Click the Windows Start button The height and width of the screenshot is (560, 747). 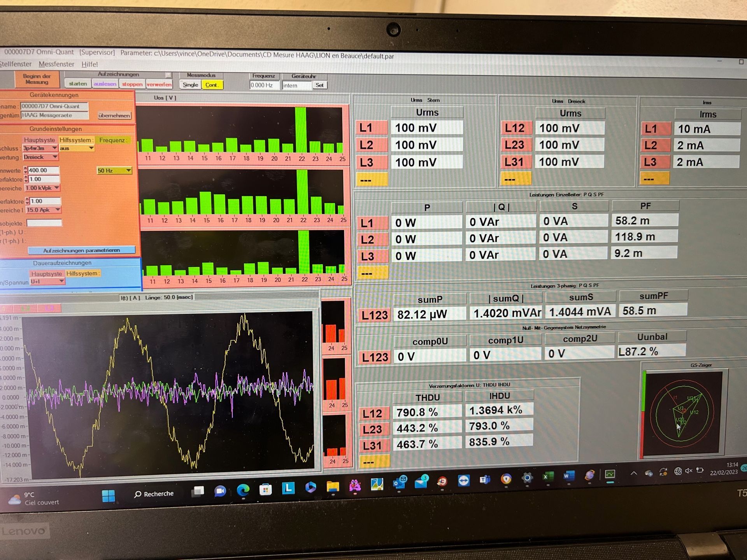108,496
